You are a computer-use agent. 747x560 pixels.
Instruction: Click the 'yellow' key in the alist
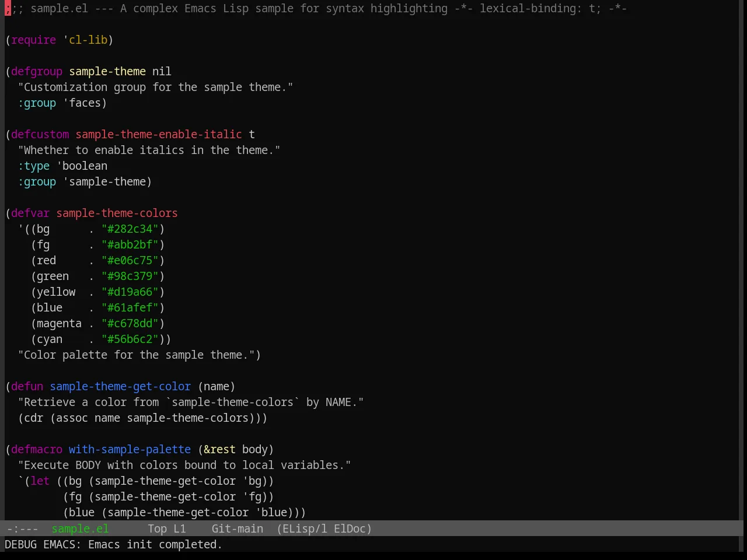(x=56, y=292)
